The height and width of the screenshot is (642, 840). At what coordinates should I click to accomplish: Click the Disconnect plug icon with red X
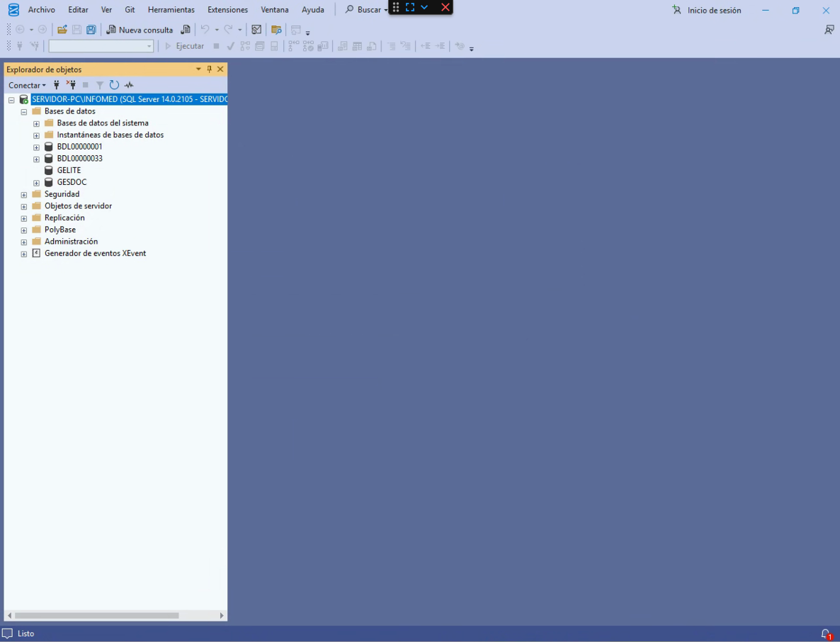pos(71,84)
